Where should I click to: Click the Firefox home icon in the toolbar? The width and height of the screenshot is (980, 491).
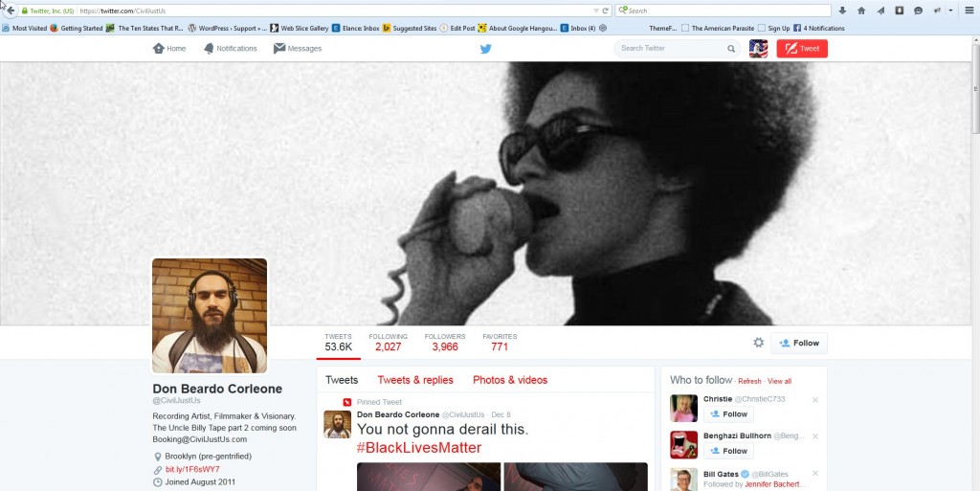coord(861,11)
